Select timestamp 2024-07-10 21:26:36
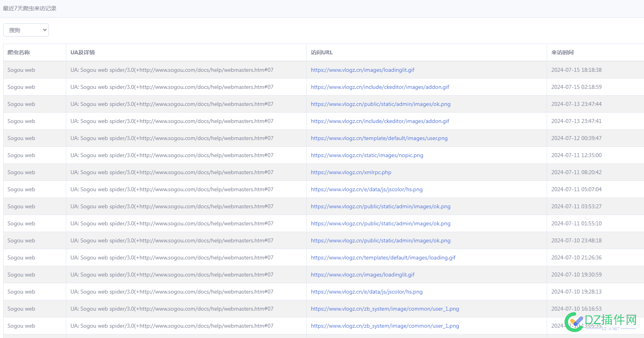 576,257
